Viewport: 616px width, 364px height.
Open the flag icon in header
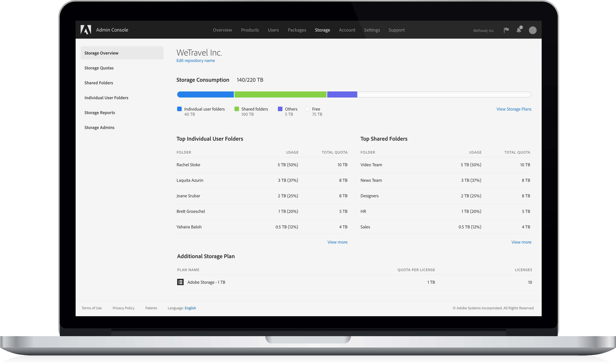[506, 30]
